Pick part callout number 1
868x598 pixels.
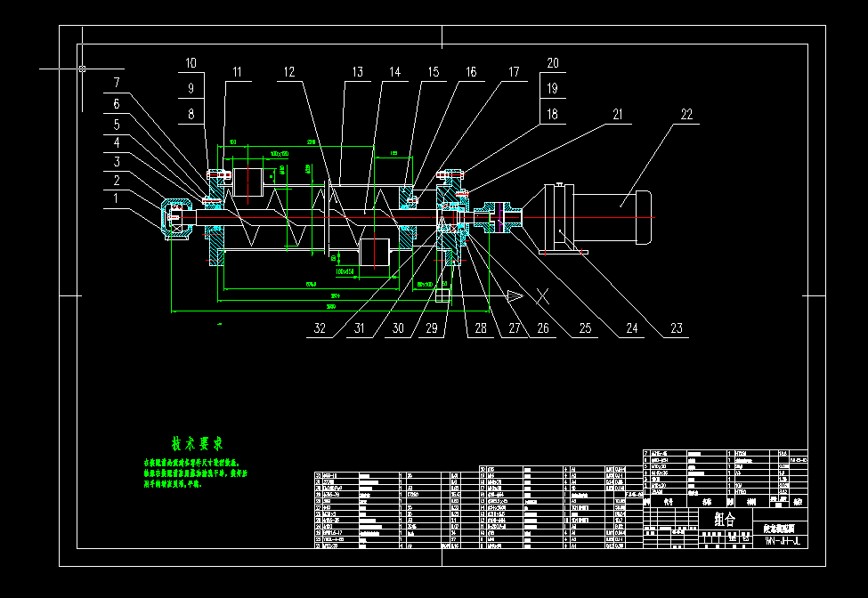click(115, 198)
